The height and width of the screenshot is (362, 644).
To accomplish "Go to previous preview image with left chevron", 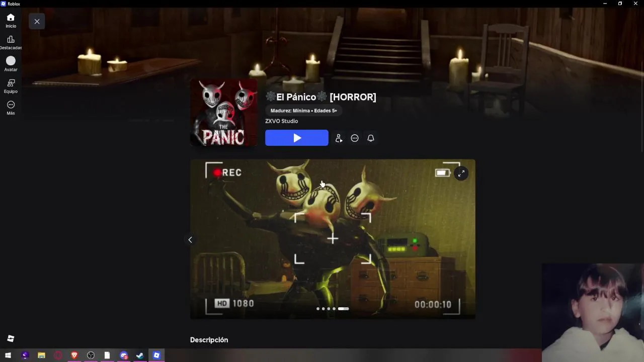I will [x=190, y=240].
